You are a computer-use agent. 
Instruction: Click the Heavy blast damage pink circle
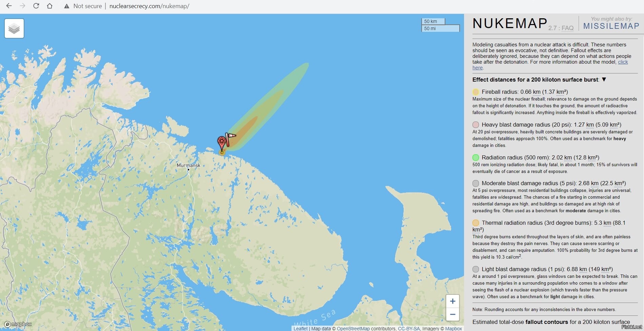click(x=476, y=125)
